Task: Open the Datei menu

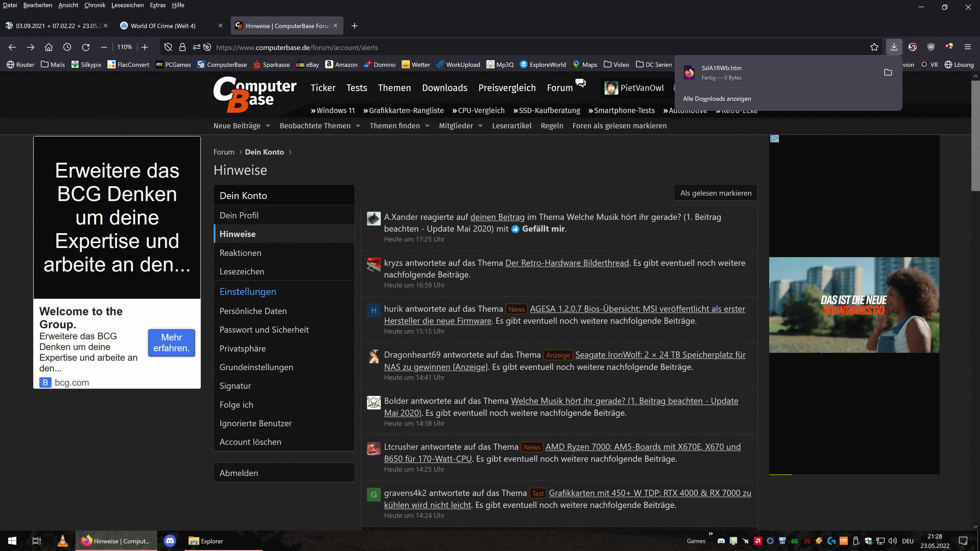Action: point(10,5)
